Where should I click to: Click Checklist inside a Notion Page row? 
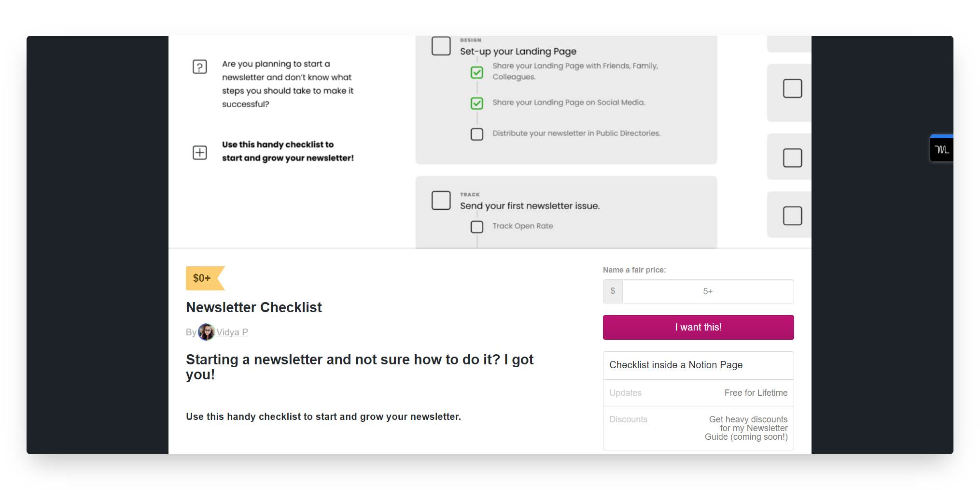[698, 365]
